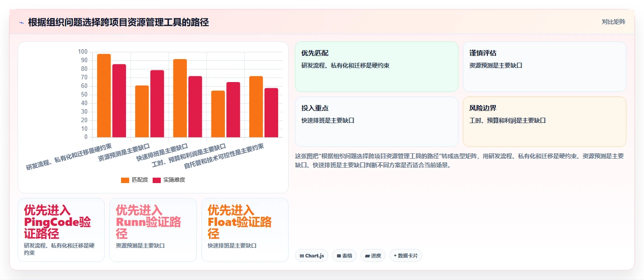Click 快速排班是主要缺口 text under Float card title
644x280 pixels.
232,246
